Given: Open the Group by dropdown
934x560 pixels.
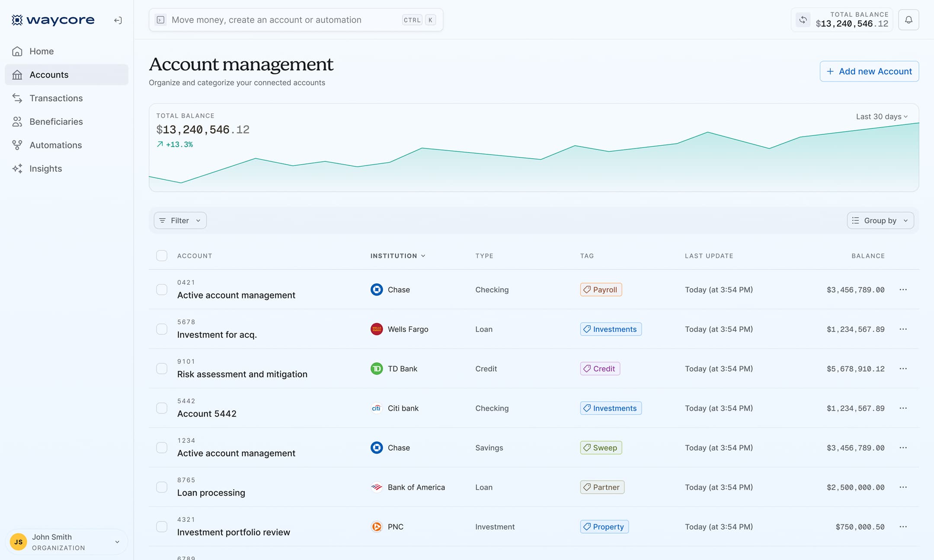Looking at the screenshot, I should click(x=880, y=220).
